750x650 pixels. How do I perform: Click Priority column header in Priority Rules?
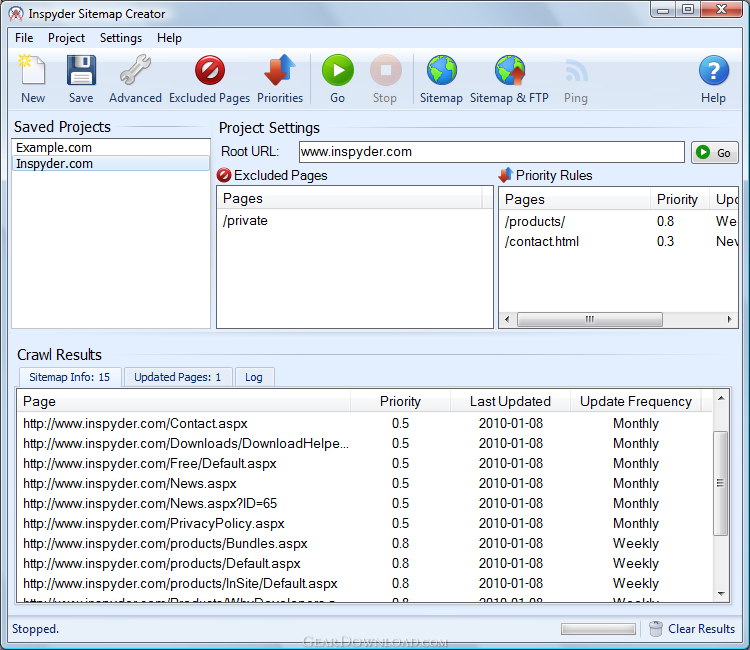(680, 199)
